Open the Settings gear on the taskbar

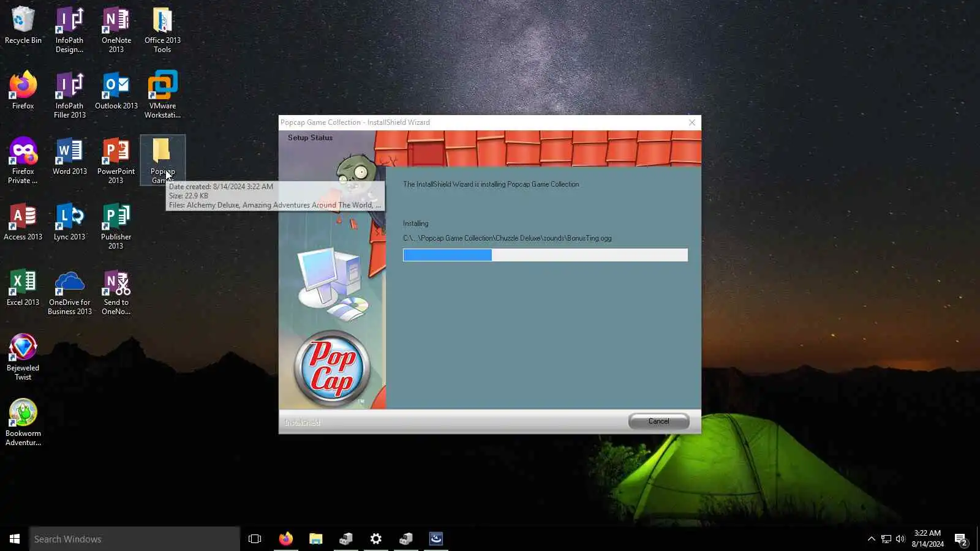click(x=375, y=539)
